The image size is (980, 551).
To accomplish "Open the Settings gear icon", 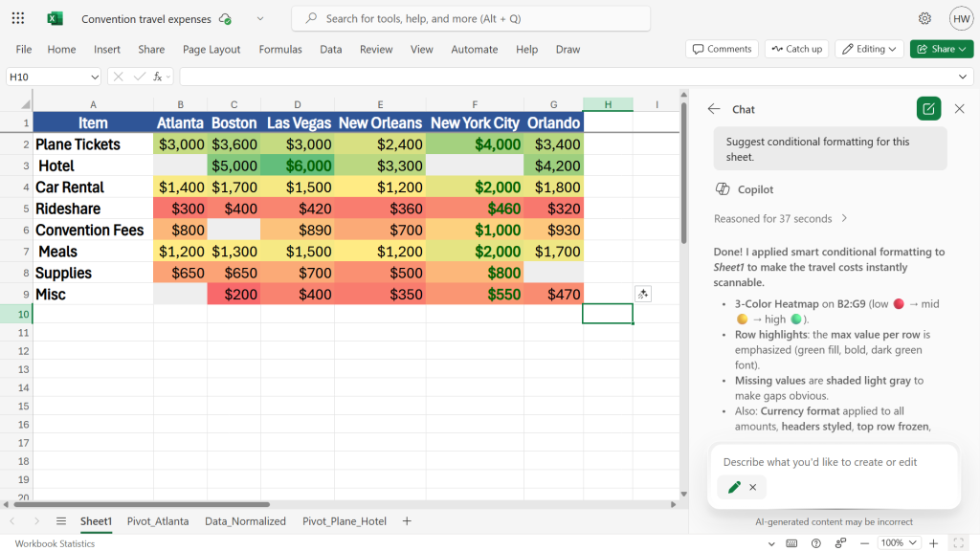I will [924, 18].
